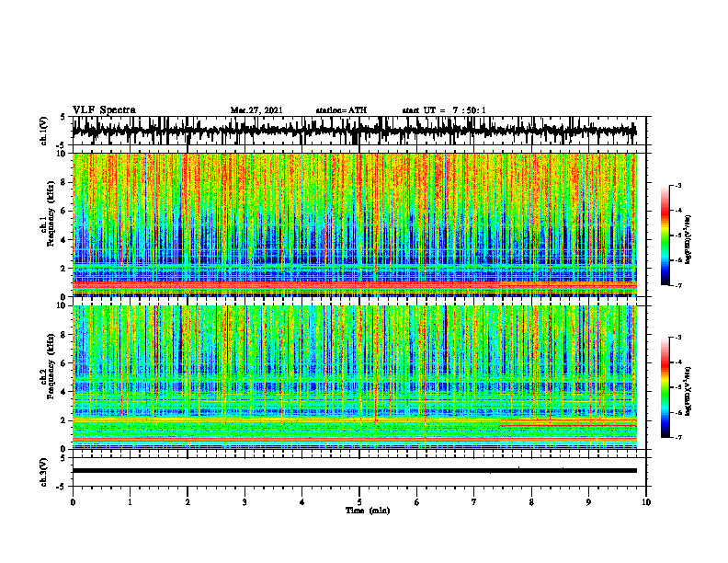Click the "Time (min)" x-axis label
This screenshot has width=728, height=563.
click(368, 511)
